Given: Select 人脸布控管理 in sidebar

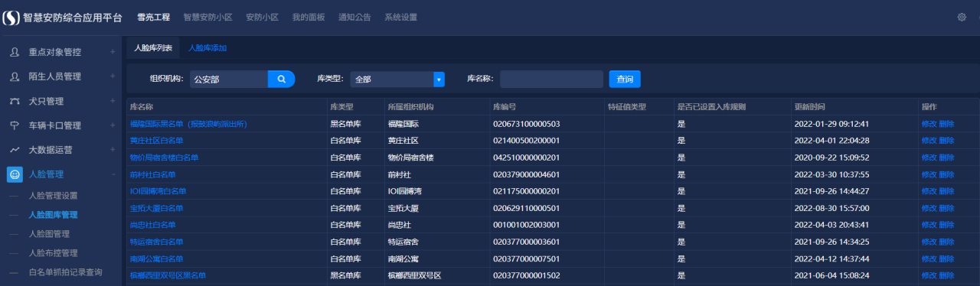Looking at the screenshot, I should [x=53, y=253].
